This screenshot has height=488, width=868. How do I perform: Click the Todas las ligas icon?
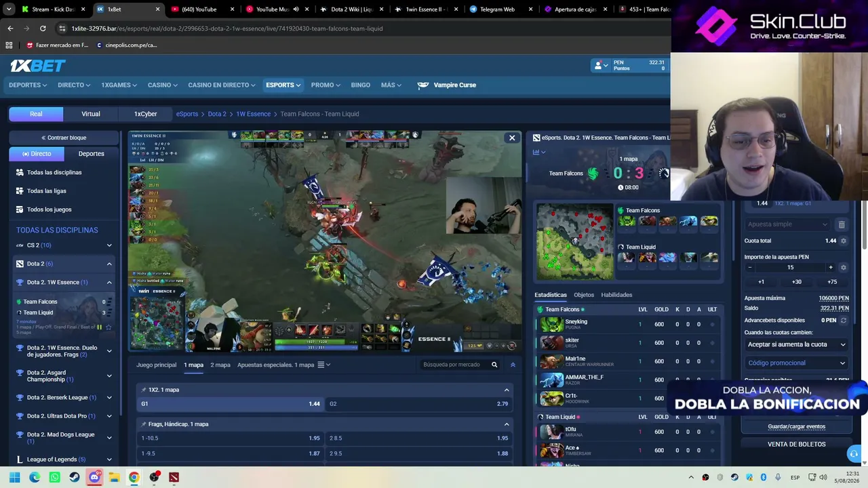tap(20, 191)
